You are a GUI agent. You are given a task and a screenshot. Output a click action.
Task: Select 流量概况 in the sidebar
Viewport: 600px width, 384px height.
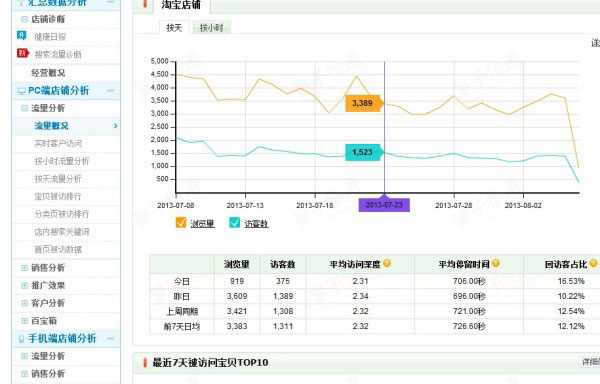(51, 126)
